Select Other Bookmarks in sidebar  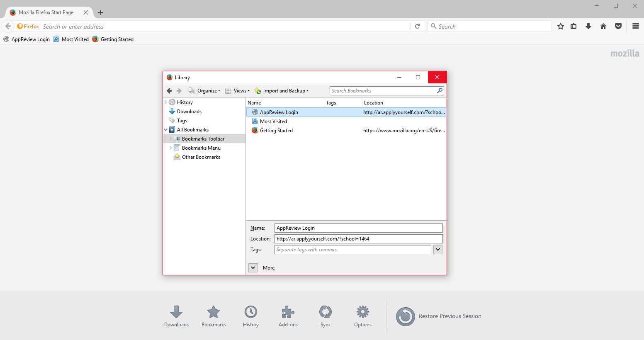click(201, 157)
